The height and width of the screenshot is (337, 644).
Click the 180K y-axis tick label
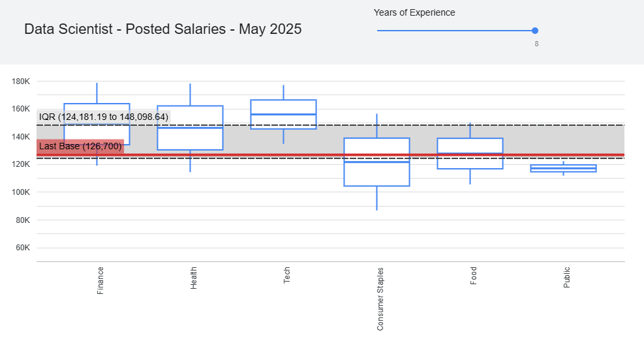click(x=20, y=81)
